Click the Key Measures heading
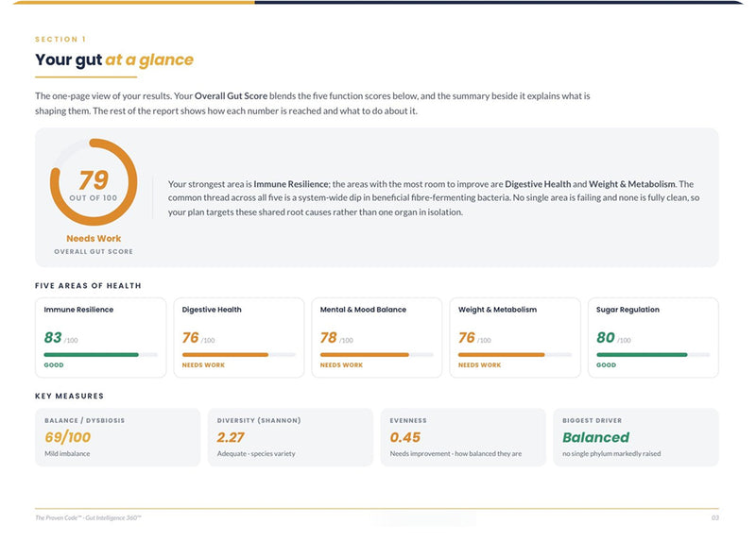756x541 pixels. (69, 396)
